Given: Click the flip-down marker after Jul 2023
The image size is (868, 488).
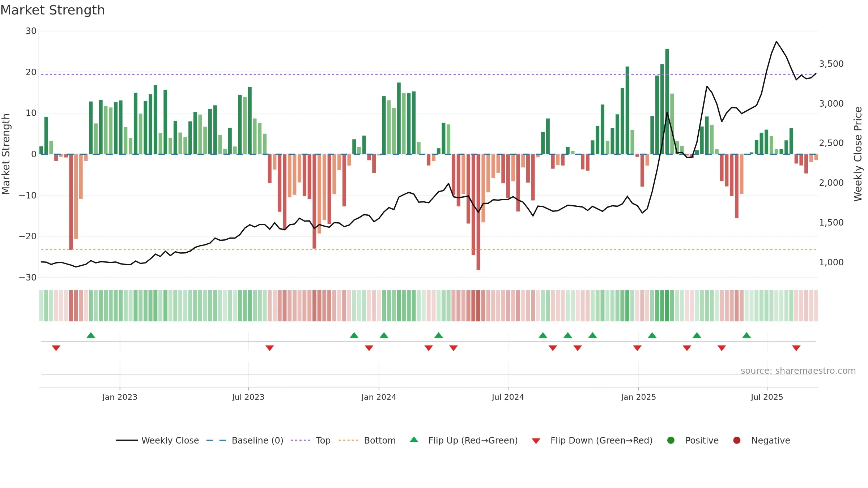Looking at the screenshot, I should pyautogui.click(x=270, y=348).
